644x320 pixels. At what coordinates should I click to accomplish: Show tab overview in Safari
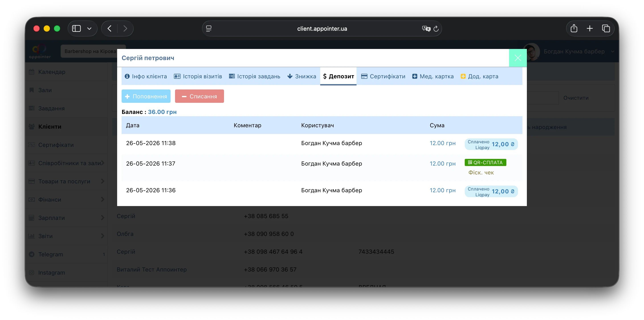606,28
